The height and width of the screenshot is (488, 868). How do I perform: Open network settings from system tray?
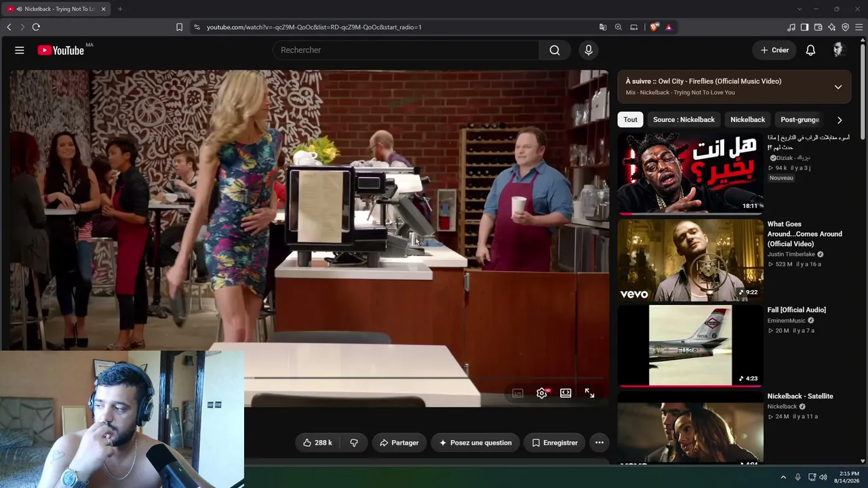coord(812,477)
